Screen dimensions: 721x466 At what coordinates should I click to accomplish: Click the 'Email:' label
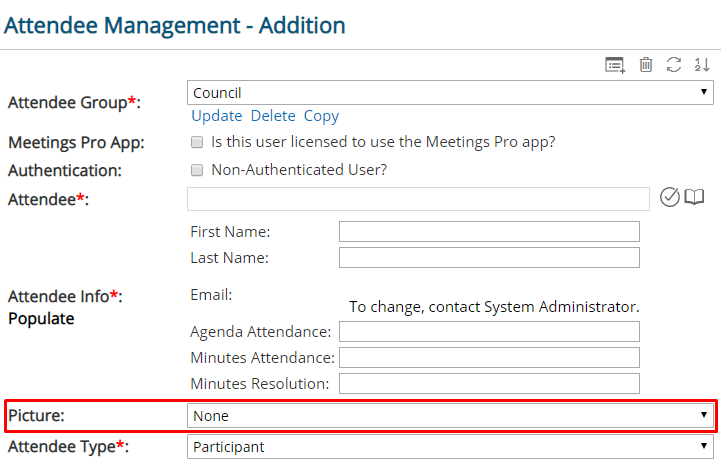click(x=212, y=295)
